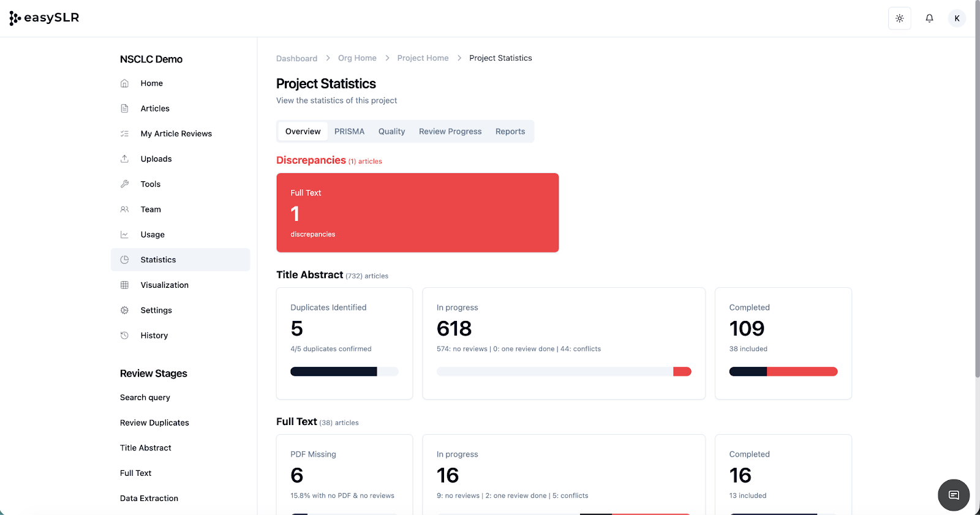The image size is (980, 515).
Task: Select the Reports tab
Action: [x=510, y=132]
